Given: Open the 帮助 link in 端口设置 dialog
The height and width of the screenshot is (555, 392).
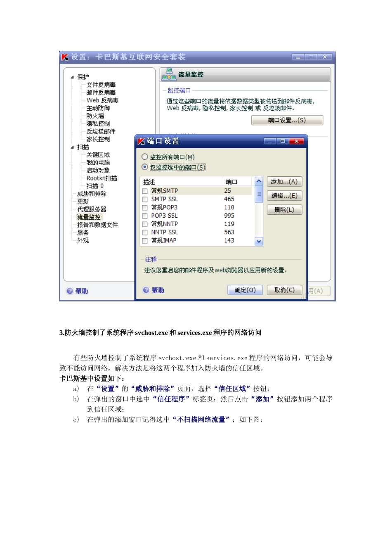Looking at the screenshot, I should click(158, 290).
